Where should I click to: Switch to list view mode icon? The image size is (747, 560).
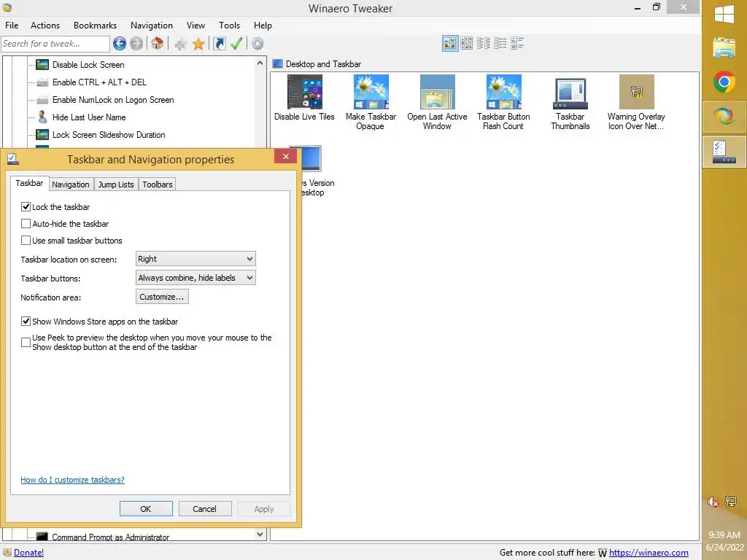pos(484,43)
